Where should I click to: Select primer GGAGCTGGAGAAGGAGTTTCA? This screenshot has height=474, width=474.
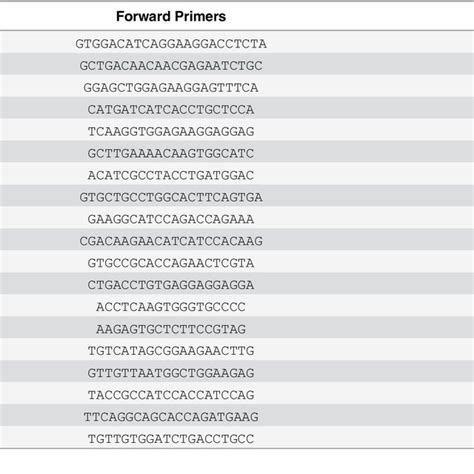pos(171,88)
